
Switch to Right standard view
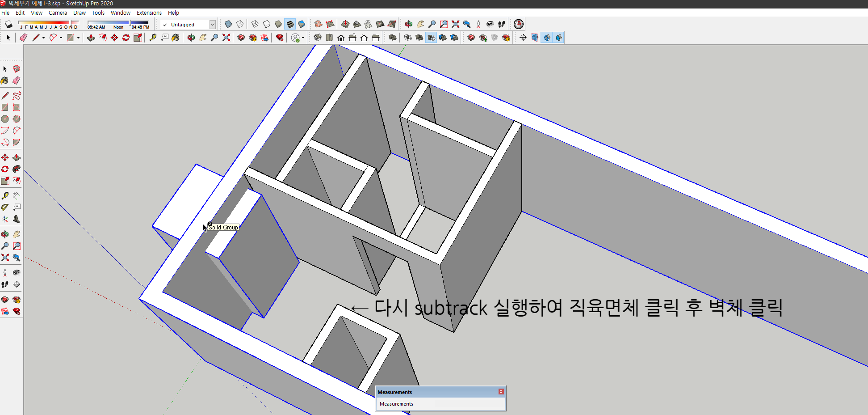[352, 38]
